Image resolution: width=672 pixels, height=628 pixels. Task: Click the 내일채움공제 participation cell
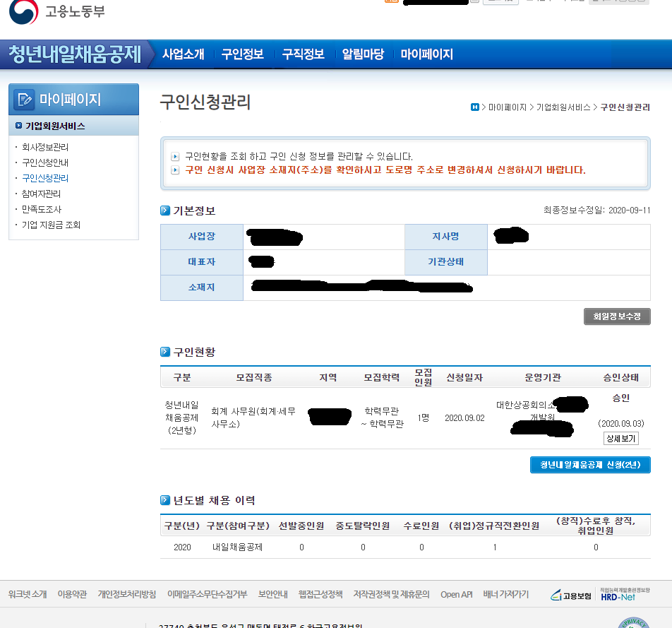tap(237, 547)
